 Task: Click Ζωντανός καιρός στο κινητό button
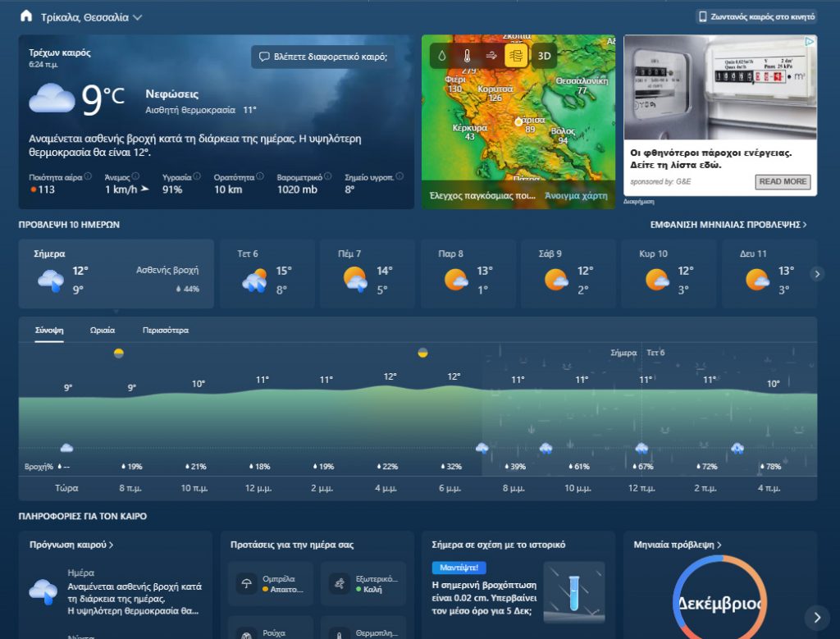pos(756,16)
